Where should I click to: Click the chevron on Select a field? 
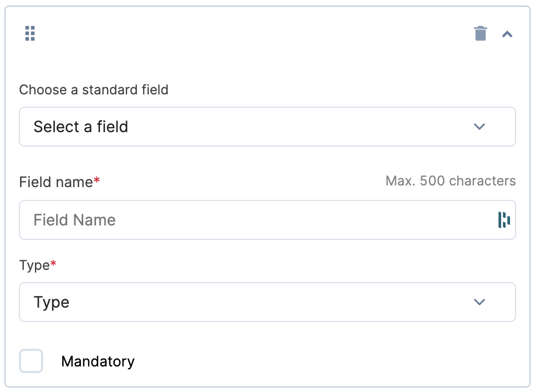coord(479,127)
